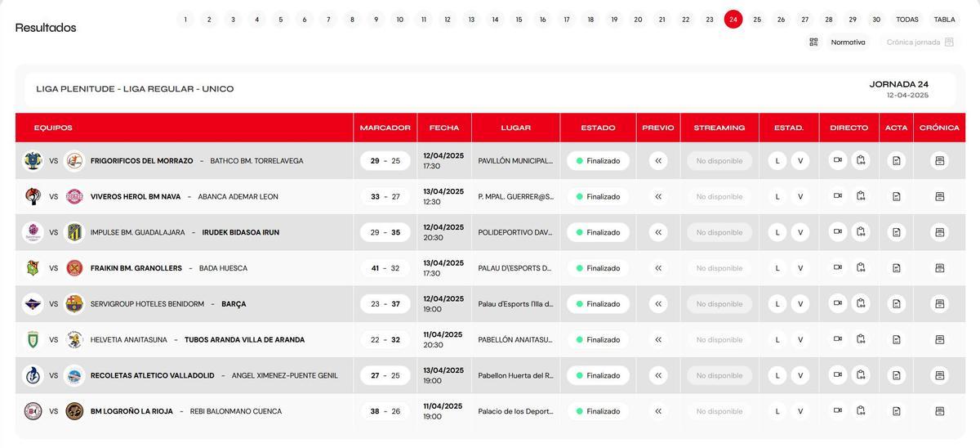This screenshot has height=448, width=980.
Task: Open the crónica for Fraikin BM. Granollers match
Action: (x=940, y=268)
